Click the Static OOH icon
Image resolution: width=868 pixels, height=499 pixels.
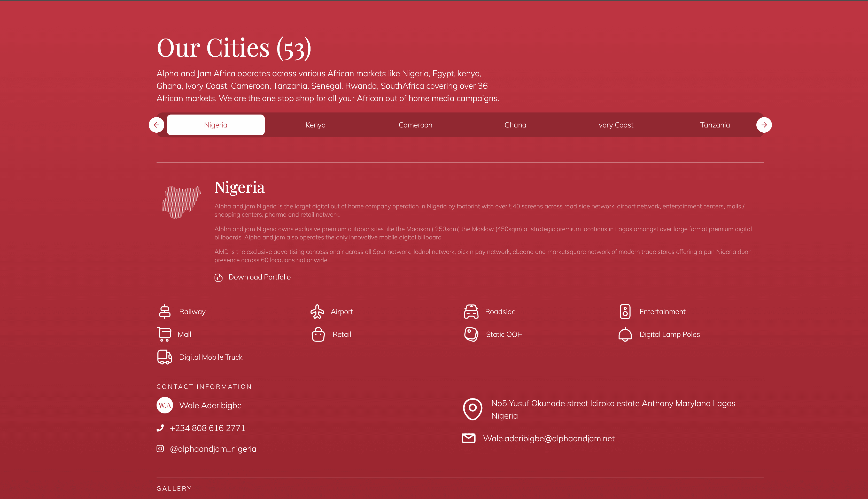coord(471,334)
